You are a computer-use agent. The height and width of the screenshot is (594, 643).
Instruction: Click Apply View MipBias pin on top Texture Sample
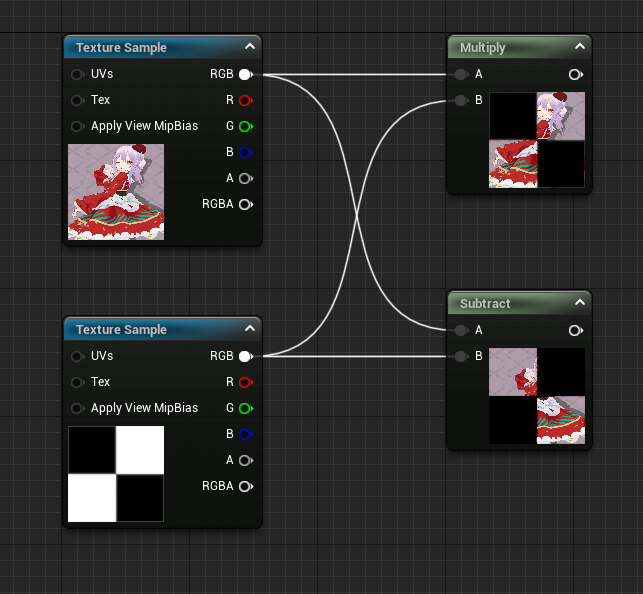(77, 126)
